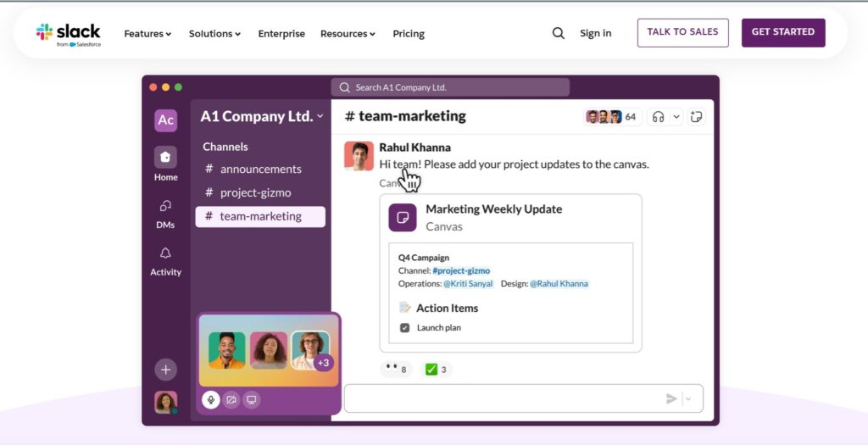868x445 pixels.
Task: Click the GET STARTED button
Action: (x=783, y=33)
